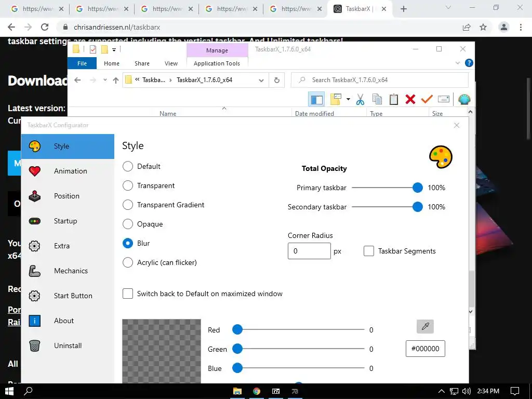The width and height of the screenshot is (532, 399).
Task: Open File Explorer from the taskbar
Action: tap(237, 391)
